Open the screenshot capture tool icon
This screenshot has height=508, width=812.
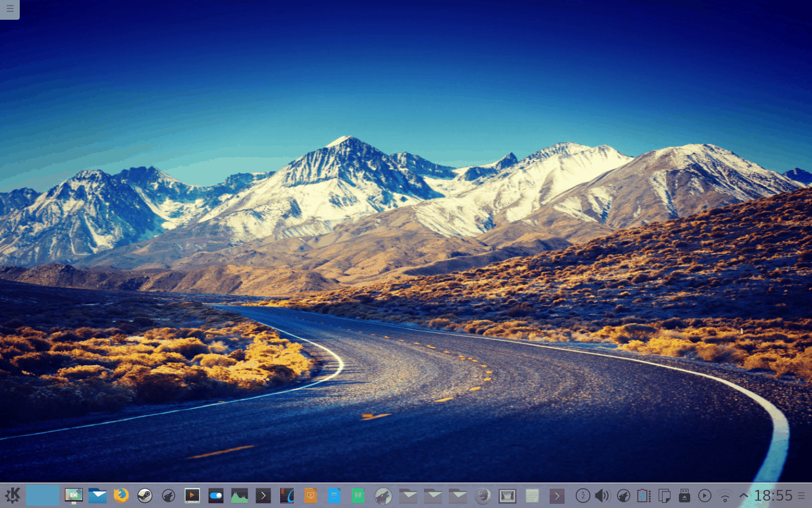pos(73,496)
